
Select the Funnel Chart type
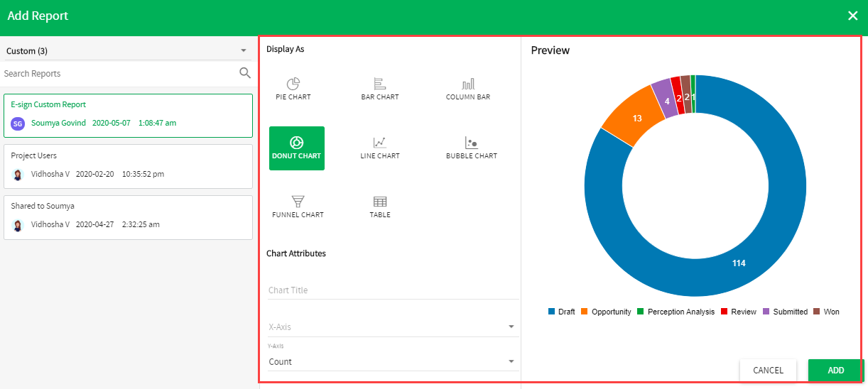click(298, 207)
